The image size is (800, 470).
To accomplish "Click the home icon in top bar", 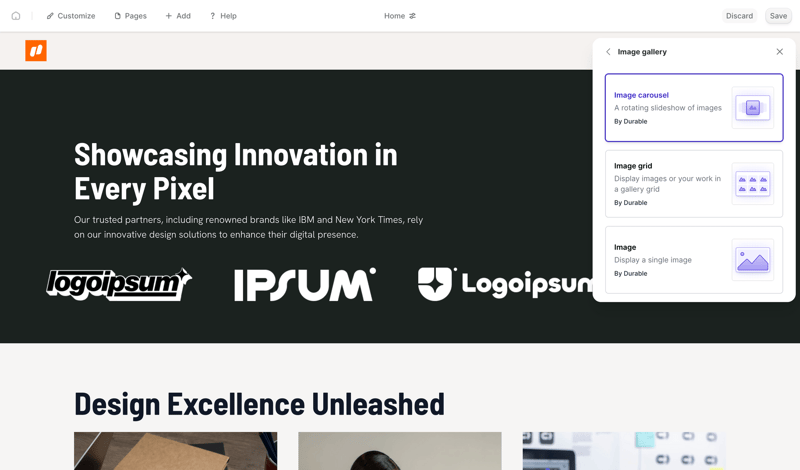I will point(16,16).
